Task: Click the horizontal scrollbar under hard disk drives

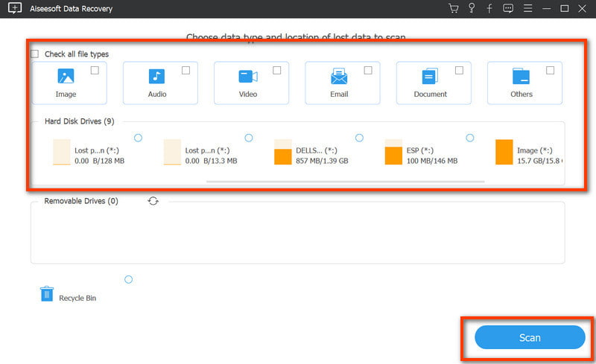Action: point(345,182)
